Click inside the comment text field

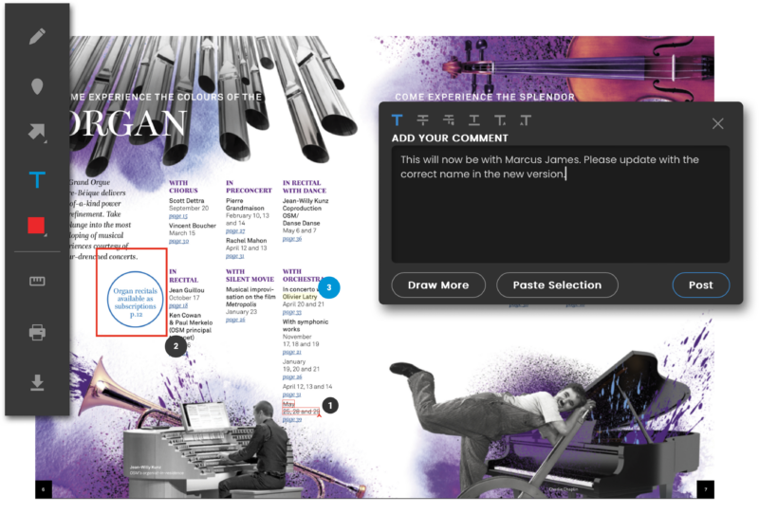tap(560, 204)
